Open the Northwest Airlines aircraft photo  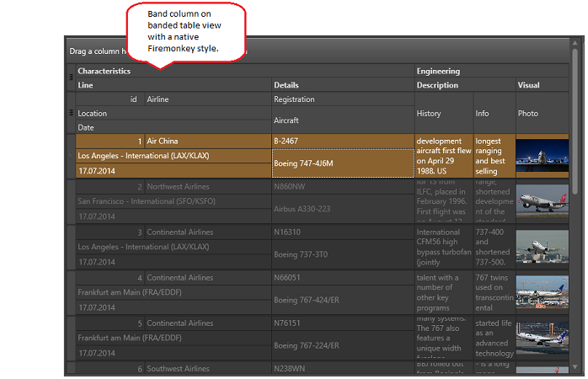[x=543, y=201]
